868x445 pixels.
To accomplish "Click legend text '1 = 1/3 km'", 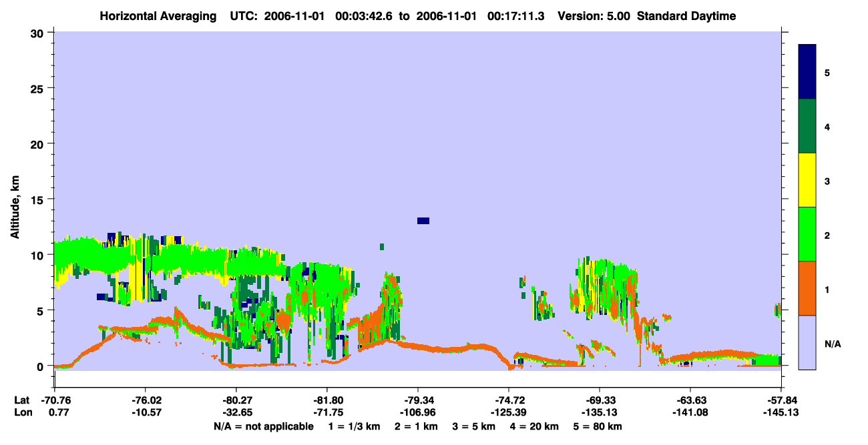I will click(x=355, y=426).
